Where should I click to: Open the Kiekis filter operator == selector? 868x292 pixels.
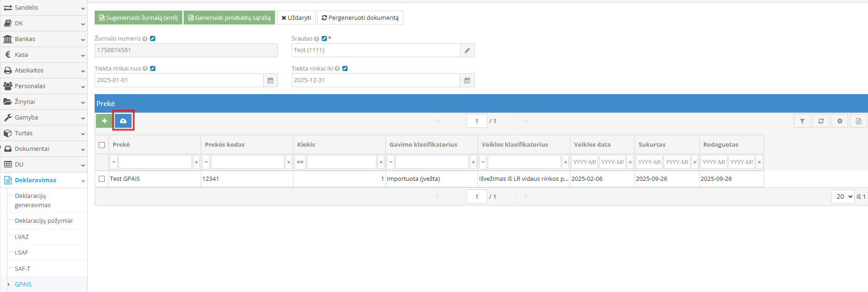(300, 162)
